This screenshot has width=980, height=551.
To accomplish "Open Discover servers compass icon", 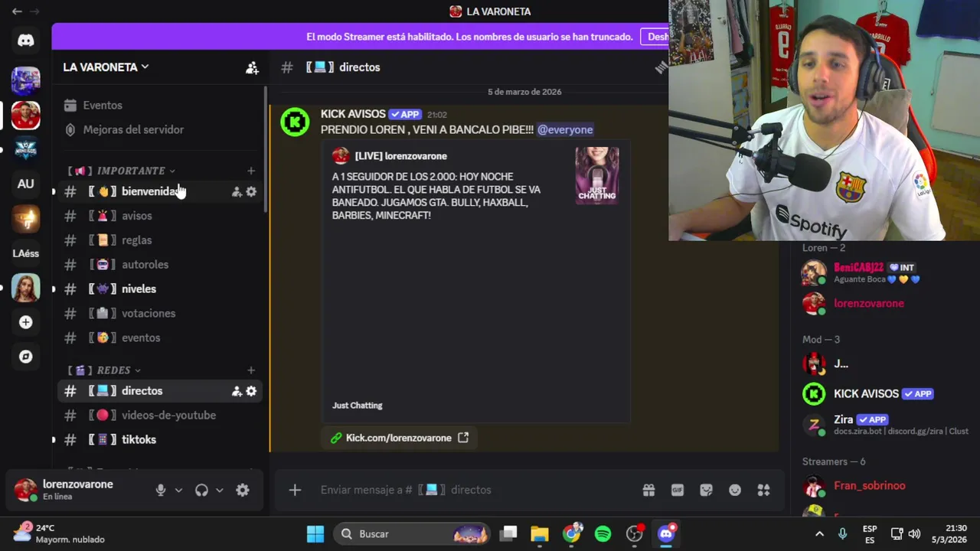I will [x=26, y=357].
